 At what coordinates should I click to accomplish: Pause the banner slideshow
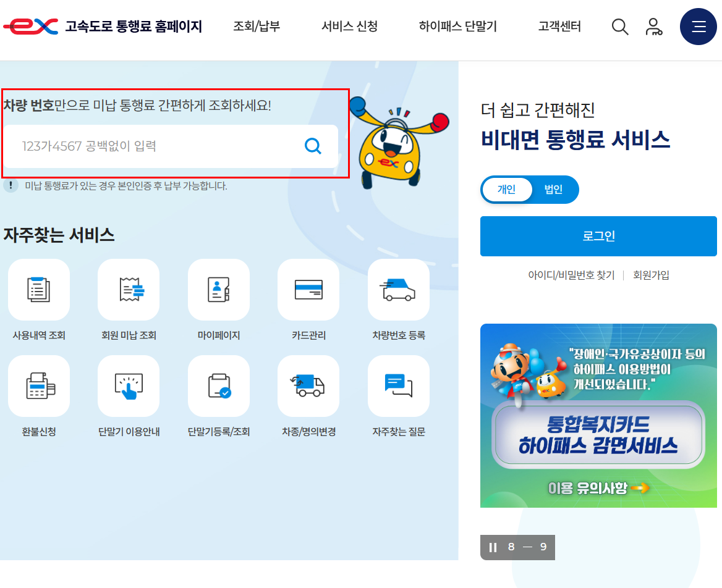[x=493, y=547]
